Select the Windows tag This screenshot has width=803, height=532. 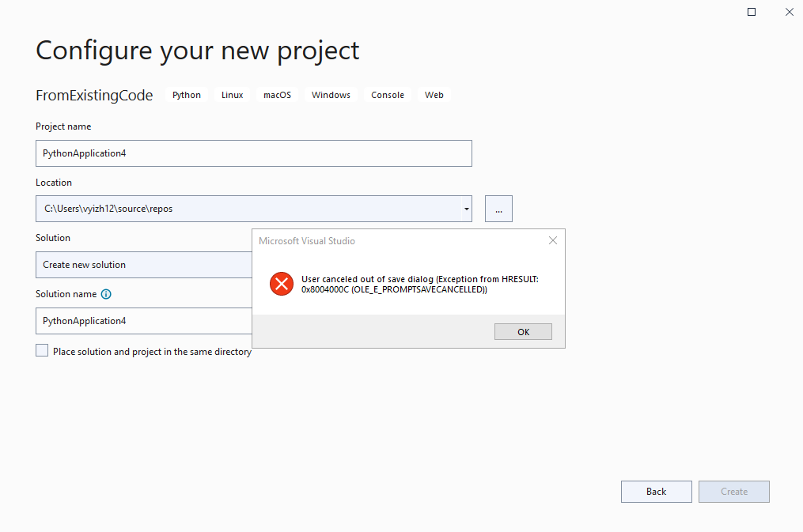pos(330,94)
